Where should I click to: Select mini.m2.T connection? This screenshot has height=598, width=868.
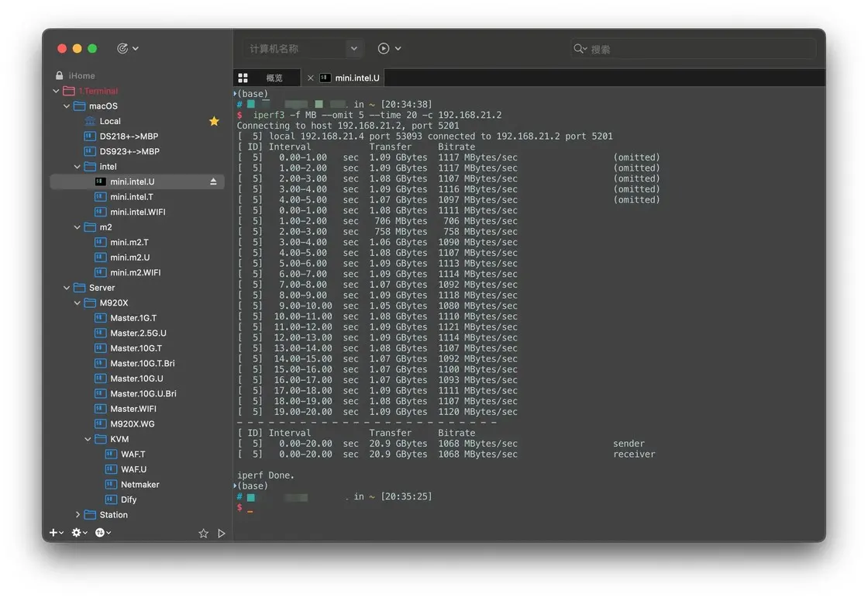tap(129, 242)
